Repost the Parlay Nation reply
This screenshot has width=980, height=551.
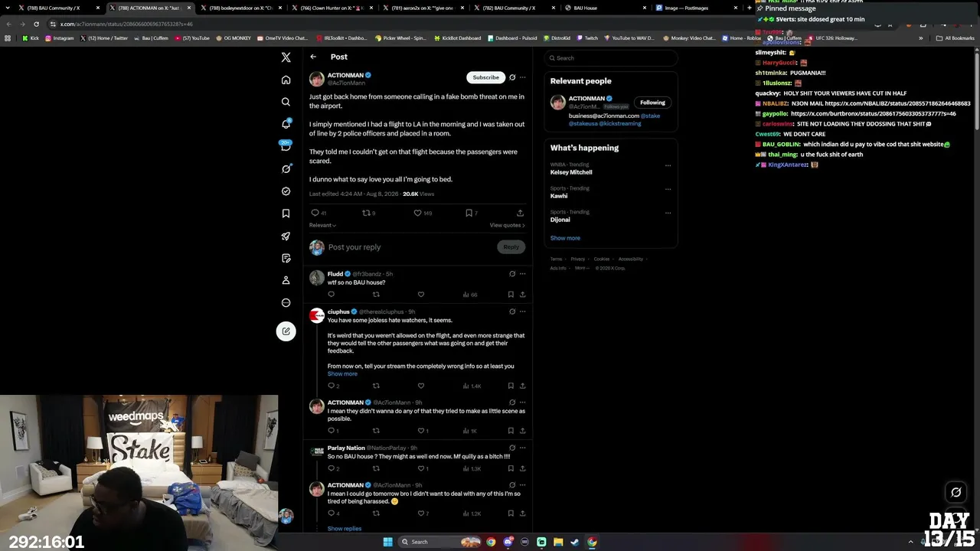(376, 468)
